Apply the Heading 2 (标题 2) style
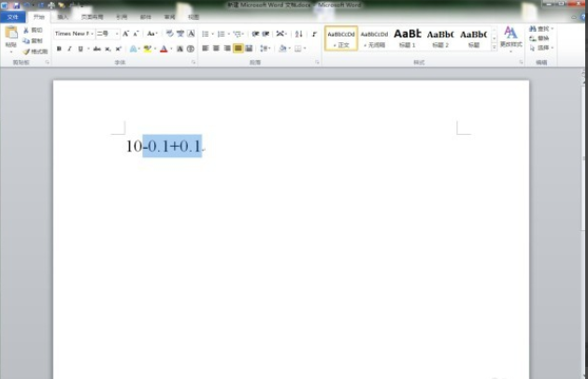588x379 pixels. 440,38
